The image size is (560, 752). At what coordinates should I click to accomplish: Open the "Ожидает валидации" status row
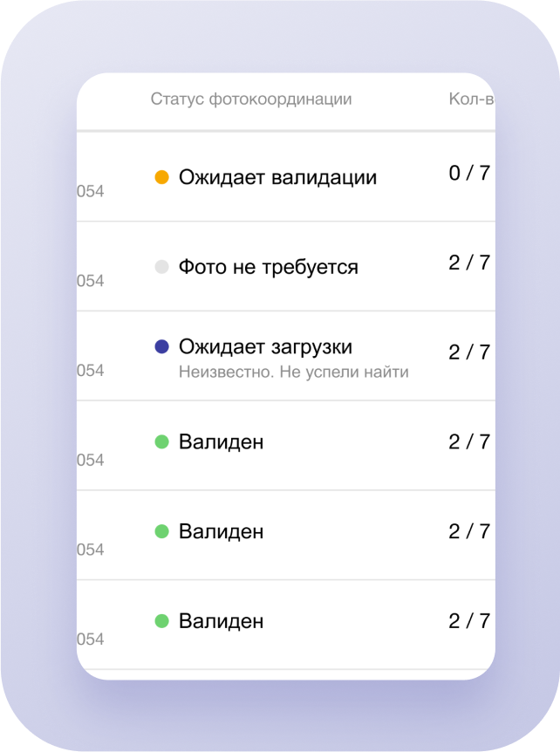[277, 177]
